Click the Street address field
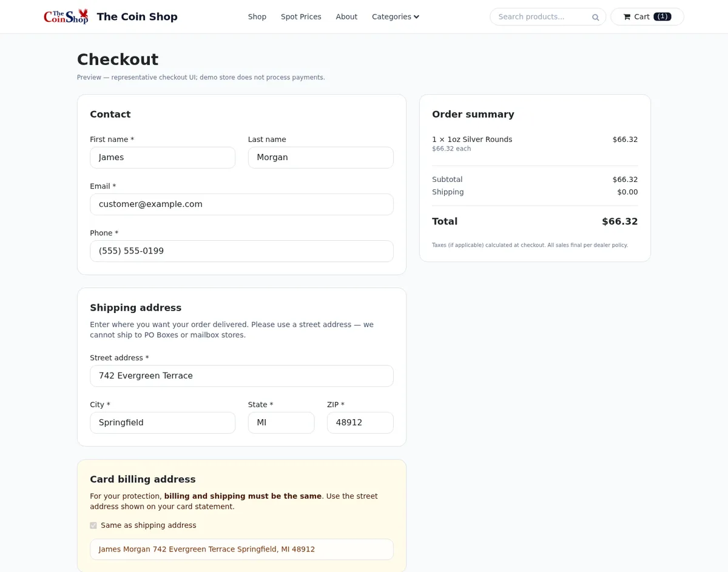The image size is (728, 572). pyautogui.click(x=241, y=376)
